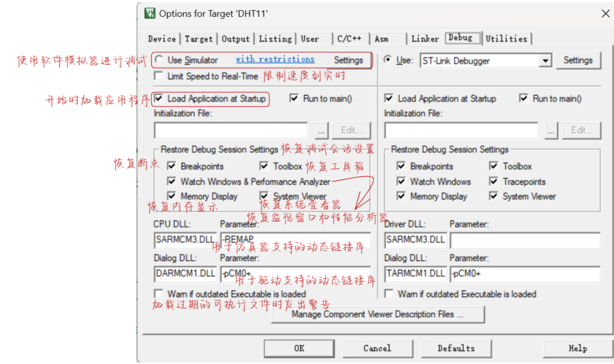Open the Asm tab
The height and width of the screenshot is (364, 614).
[382, 39]
